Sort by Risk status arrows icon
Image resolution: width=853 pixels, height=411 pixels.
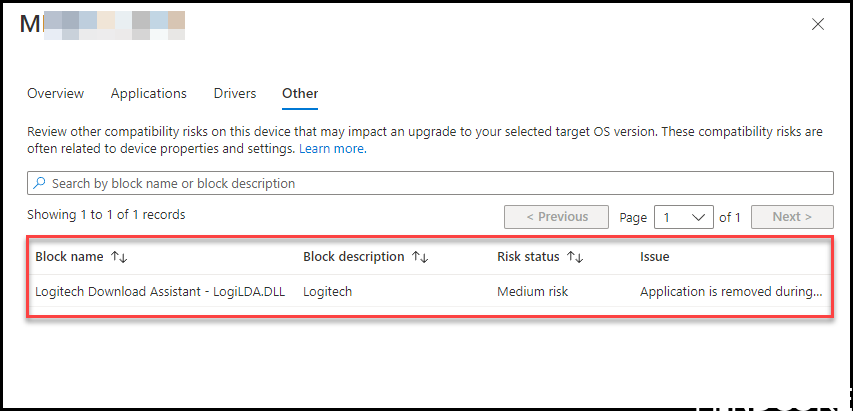(575, 257)
